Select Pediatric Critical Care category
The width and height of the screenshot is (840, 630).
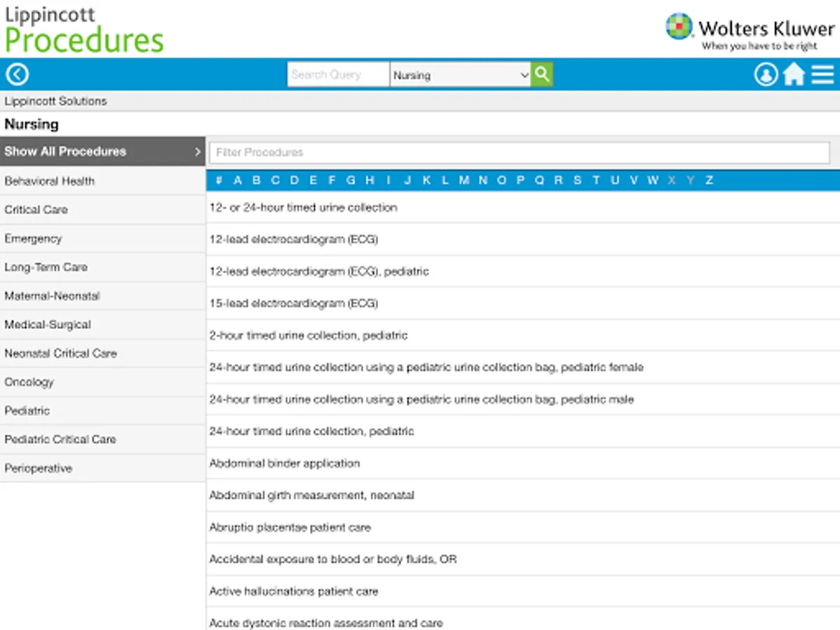pyautogui.click(x=103, y=439)
